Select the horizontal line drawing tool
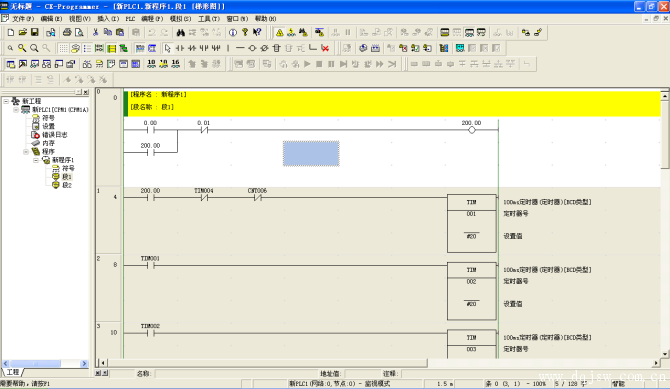 point(240,48)
